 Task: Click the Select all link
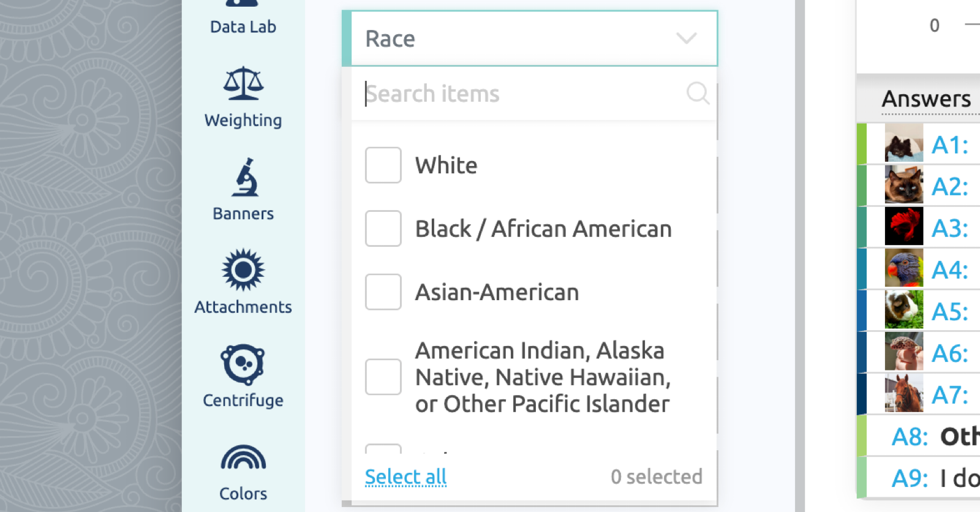pyautogui.click(x=405, y=476)
